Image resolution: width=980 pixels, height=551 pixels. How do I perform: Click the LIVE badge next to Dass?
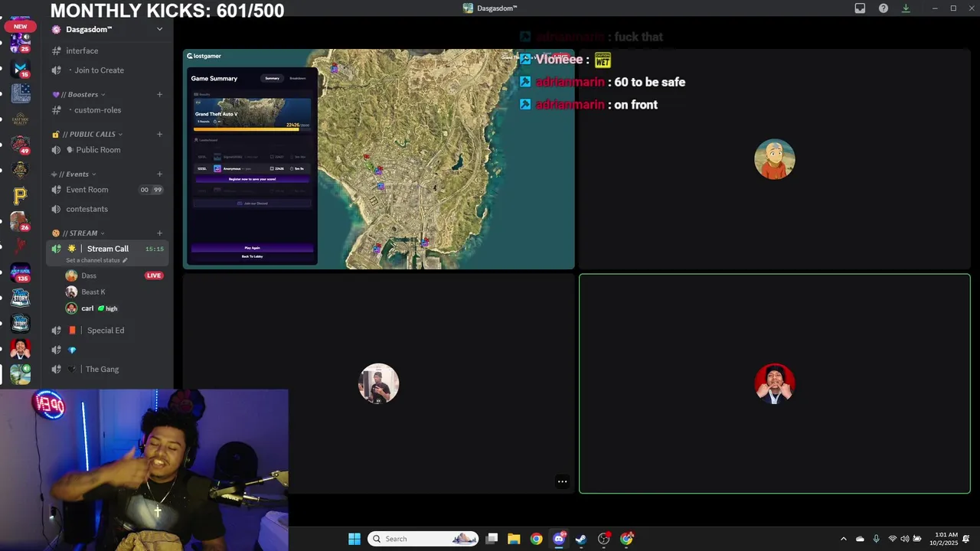154,275
